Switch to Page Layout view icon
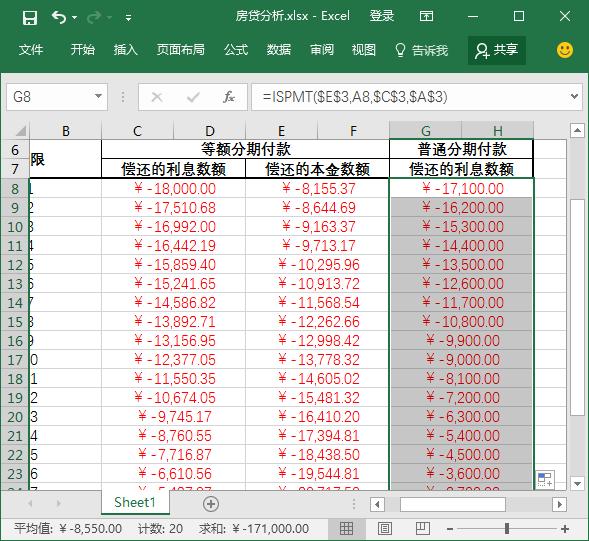Image resolution: width=589 pixels, height=541 pixels. pyautogui.click(x=385, y=529)
